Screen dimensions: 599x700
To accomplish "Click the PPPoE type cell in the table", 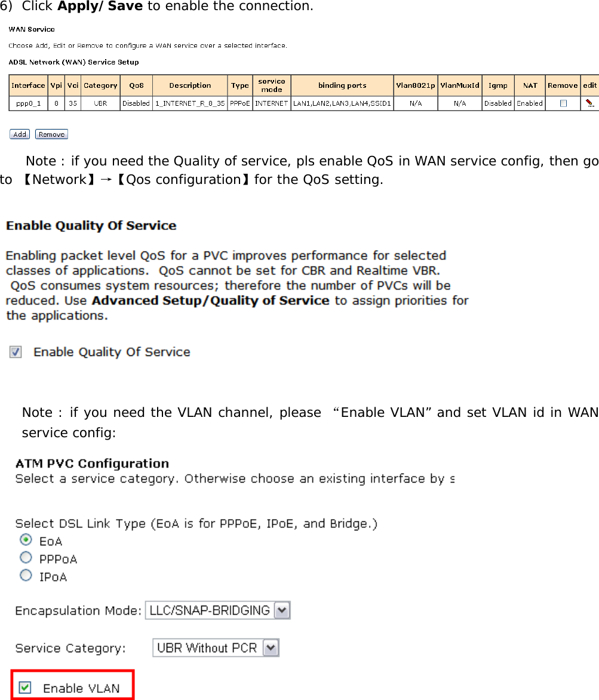I will click(x=239, y=103).
